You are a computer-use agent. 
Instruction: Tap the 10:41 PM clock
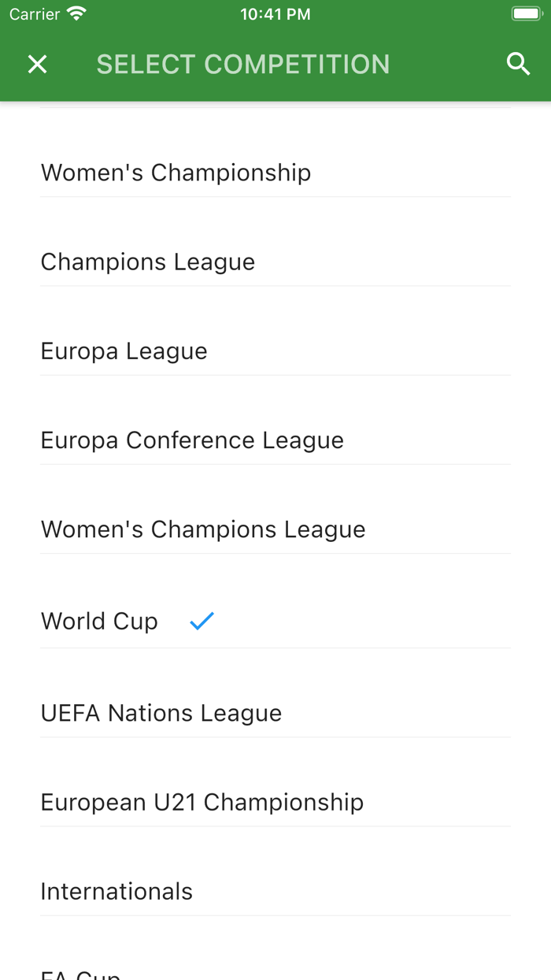pos(275,14)
